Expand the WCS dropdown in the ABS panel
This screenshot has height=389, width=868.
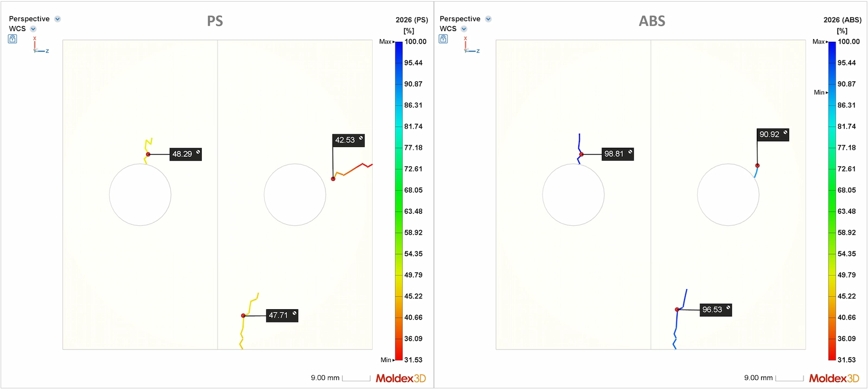pos(464,29)
